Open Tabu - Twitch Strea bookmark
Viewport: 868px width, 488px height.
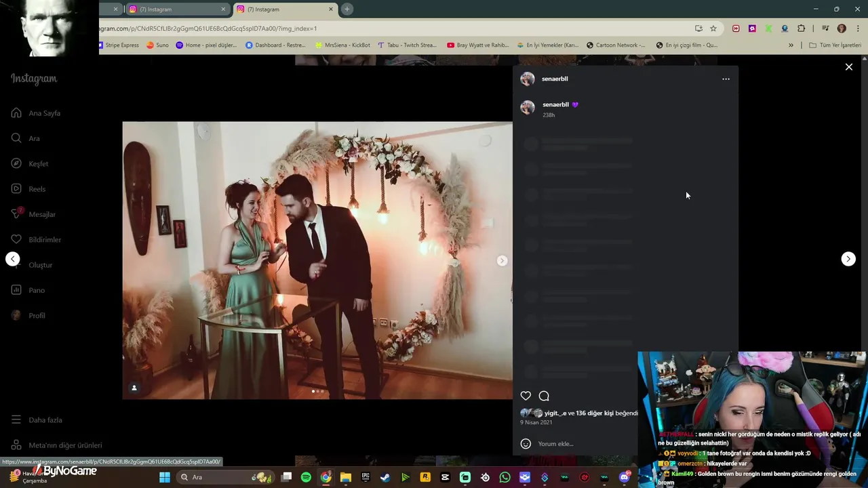408,45
